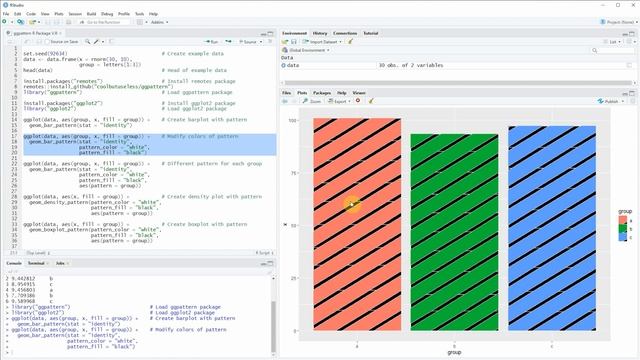This screenshot has width=640, height=360.
Task: Click the Environment pane horizontal scrollbar
Action: [x=458, y=82]
